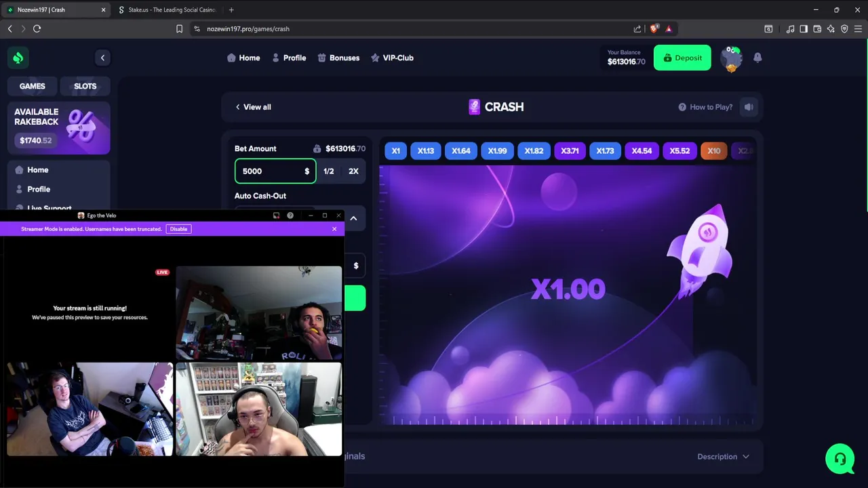Select the X1.64 history multiplier
The width and height of the screenshot is (868, 488).
pyautogui.click(x=461, y=151)
